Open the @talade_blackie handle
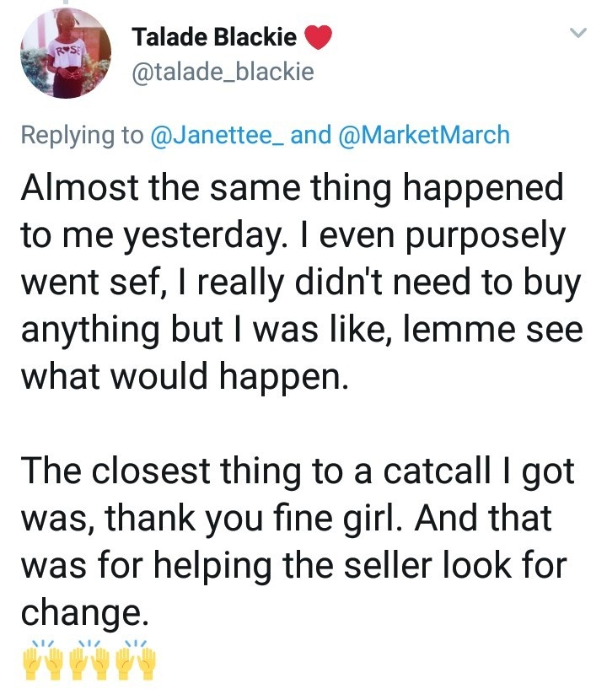Image resolution: width=607 pixels, height=700 pixels. (x=223, y=73)
